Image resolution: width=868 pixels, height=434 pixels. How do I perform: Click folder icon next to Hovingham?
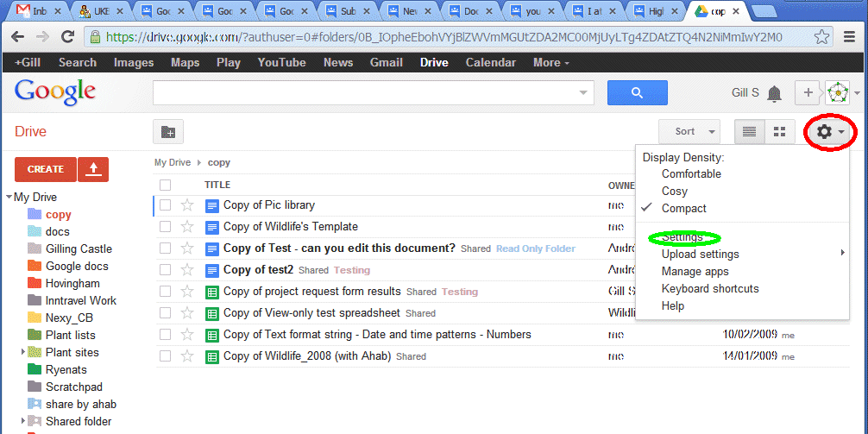[35, 283]
